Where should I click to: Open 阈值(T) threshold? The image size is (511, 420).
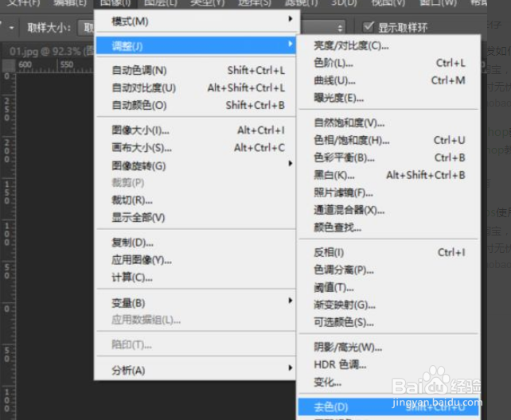[389, 287]
